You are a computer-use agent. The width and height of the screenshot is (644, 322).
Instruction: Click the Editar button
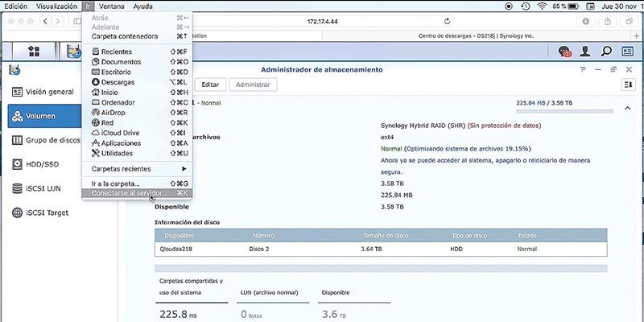210,85
